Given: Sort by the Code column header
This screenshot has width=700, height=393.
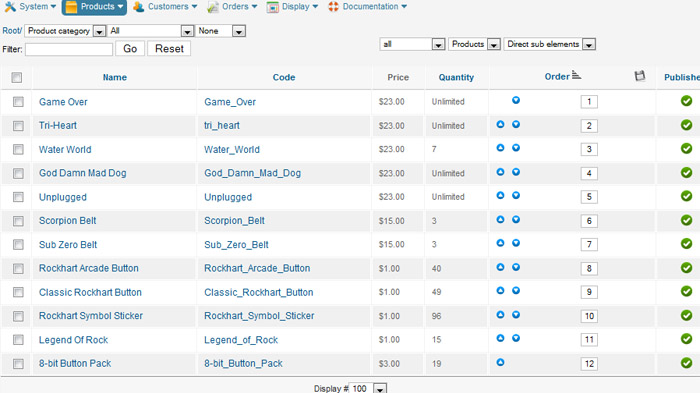Looking at the screenshot, I should coord(284,77).
